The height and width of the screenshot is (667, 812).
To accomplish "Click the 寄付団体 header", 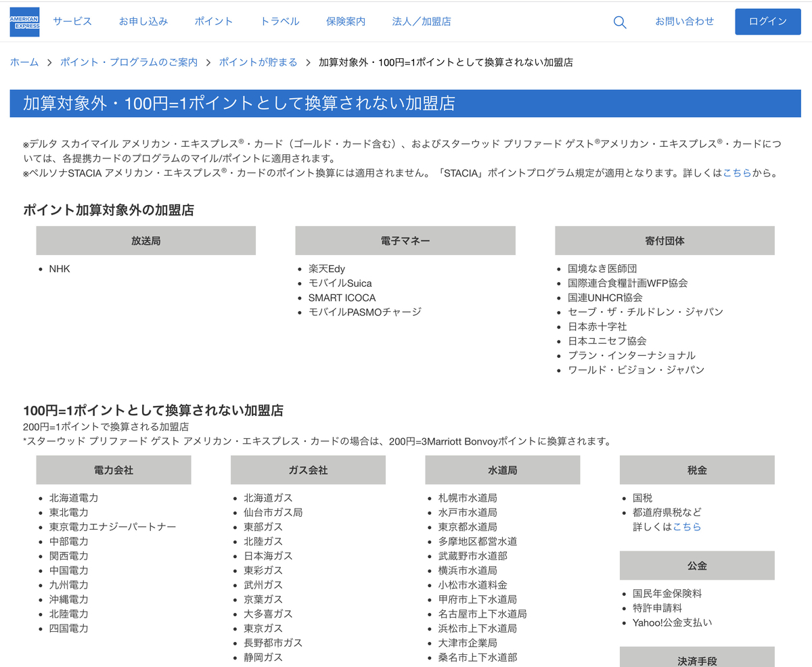I will click(x=665, y=241).
